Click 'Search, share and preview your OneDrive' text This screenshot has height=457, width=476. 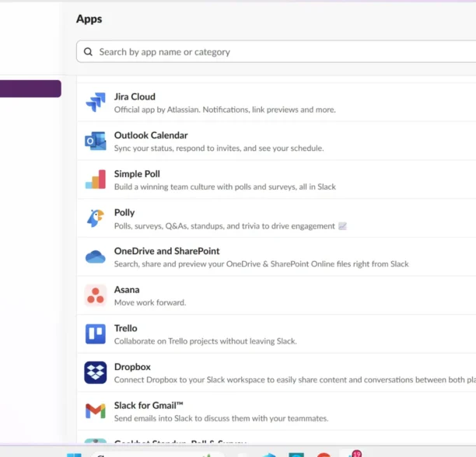click(261, 264)
